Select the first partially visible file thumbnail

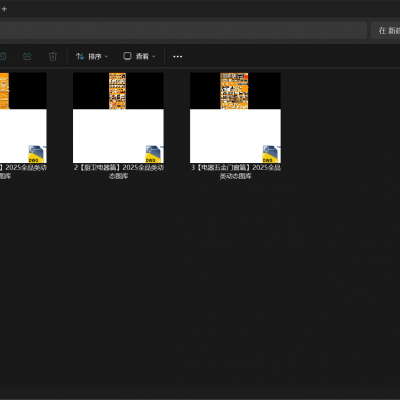23,118
